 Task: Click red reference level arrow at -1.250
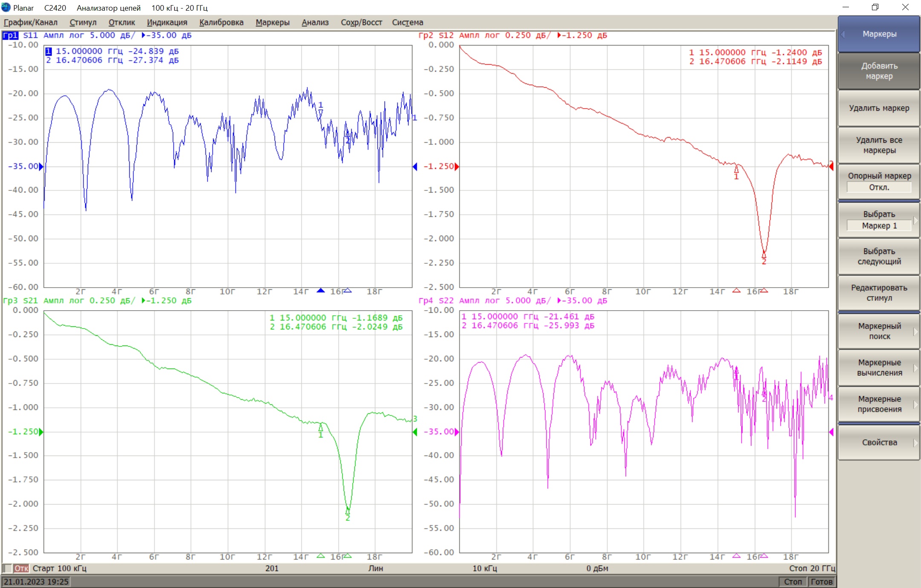457,167
